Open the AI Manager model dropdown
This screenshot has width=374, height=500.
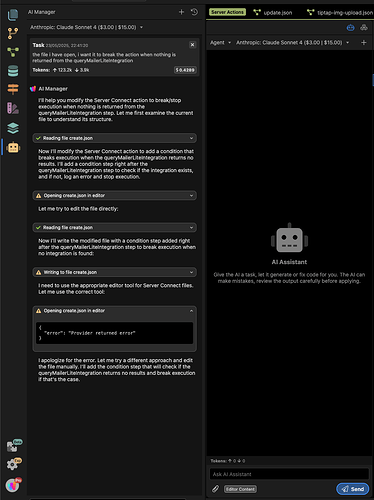87,27
